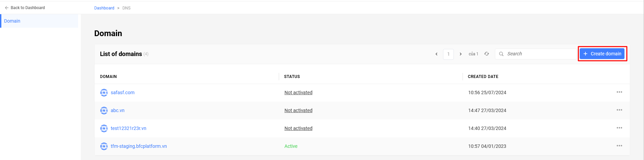Click Not activated status for abc.vn
Image resolution: width=644 pixels, height=160 pixels.
(298, 110)
